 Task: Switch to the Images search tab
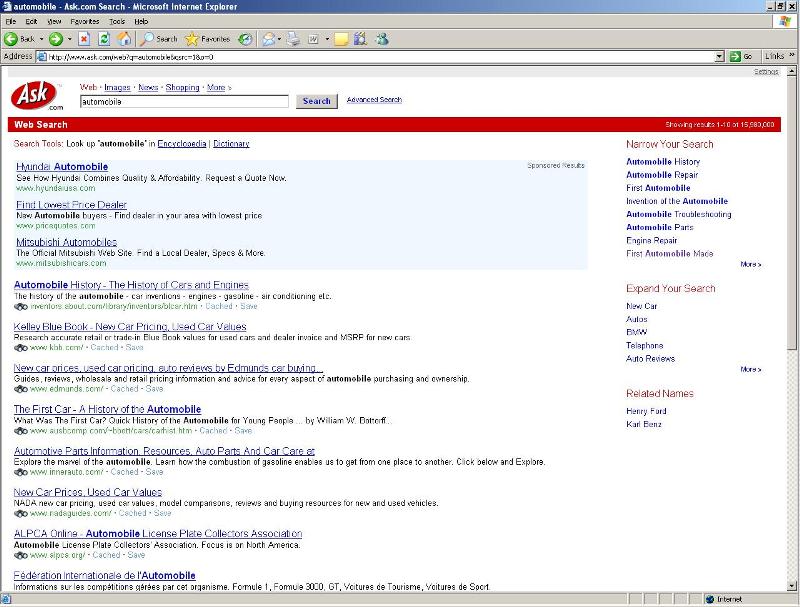point(118,88)
